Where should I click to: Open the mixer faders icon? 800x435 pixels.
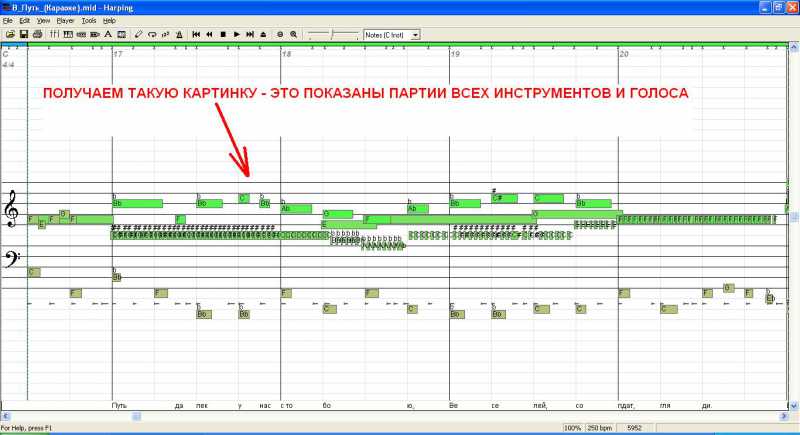(x=54, y=35)
